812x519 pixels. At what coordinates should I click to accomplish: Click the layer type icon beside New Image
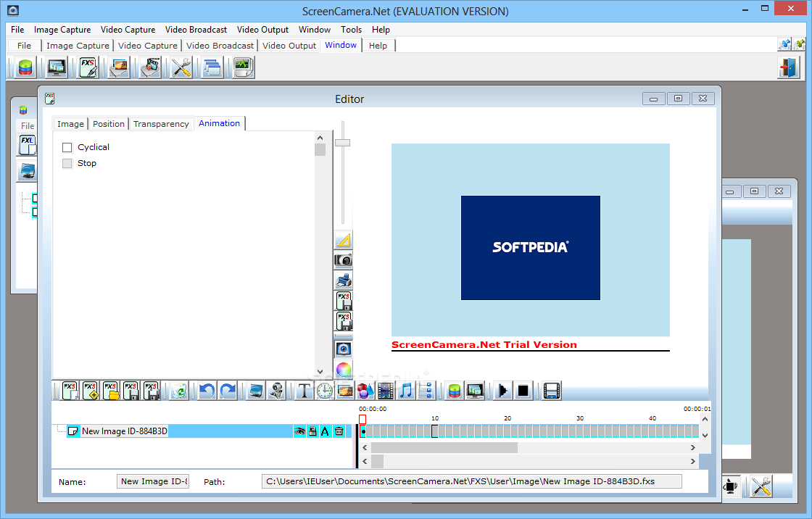pyautogui.click(x=73, y=431)
